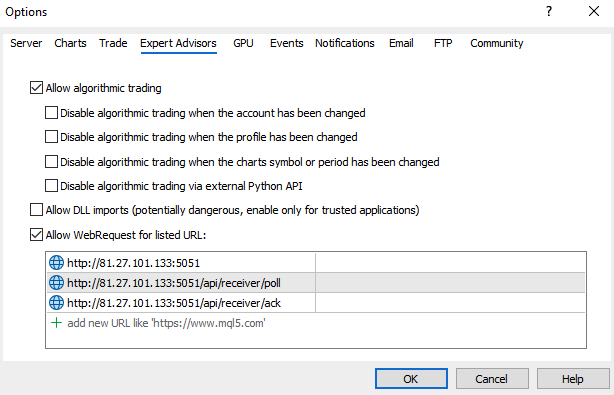Click the green plus add-URL icon

click(56, 323)
